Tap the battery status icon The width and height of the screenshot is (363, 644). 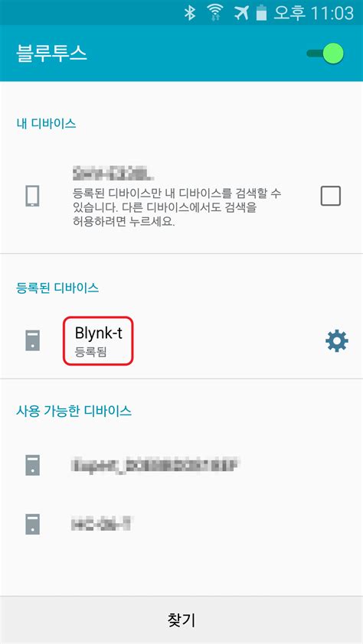coord(261,13)
